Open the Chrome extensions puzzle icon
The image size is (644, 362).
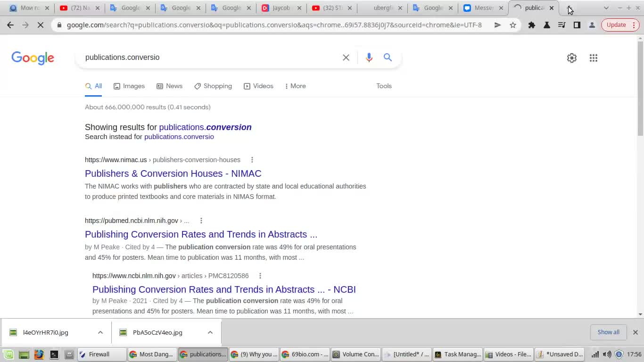(532, 25)
